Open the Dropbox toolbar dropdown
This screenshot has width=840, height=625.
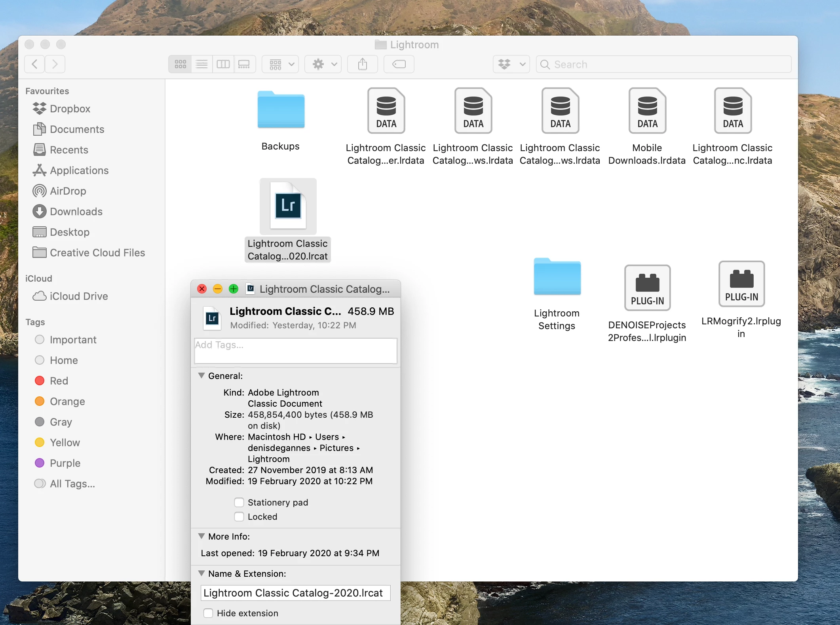[x=511, y=64]
